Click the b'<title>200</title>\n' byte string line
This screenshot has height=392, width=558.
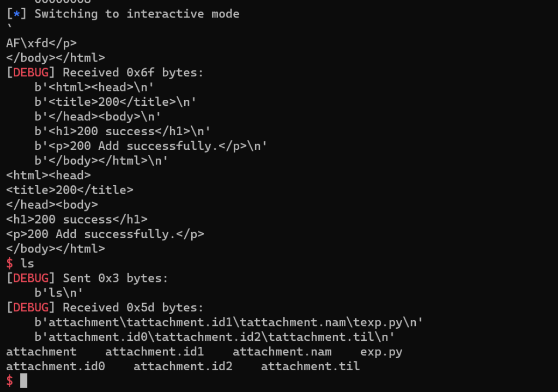pos(116,101)
